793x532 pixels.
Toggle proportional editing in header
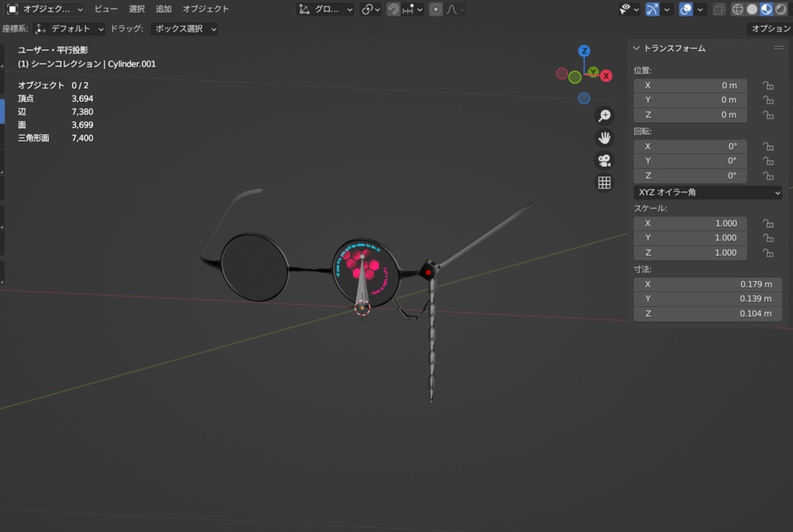click(x=436, y=9)
